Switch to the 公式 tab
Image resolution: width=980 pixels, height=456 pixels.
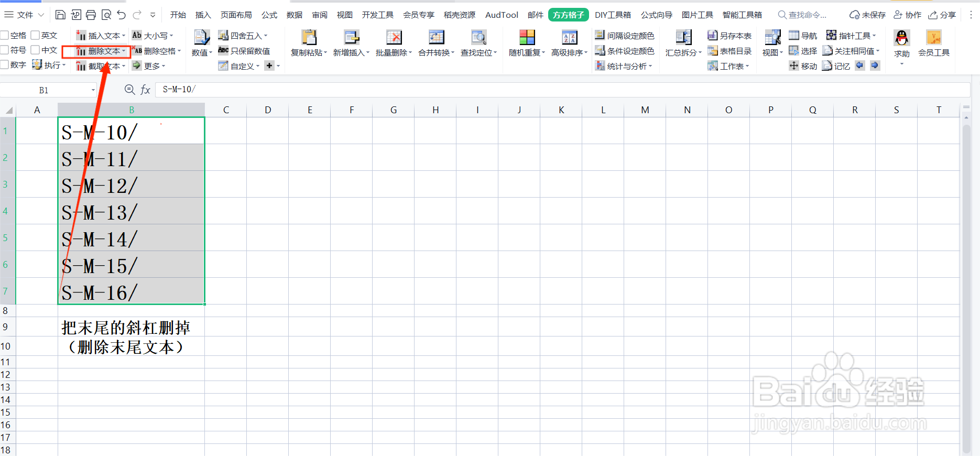(x=269, y=15)
